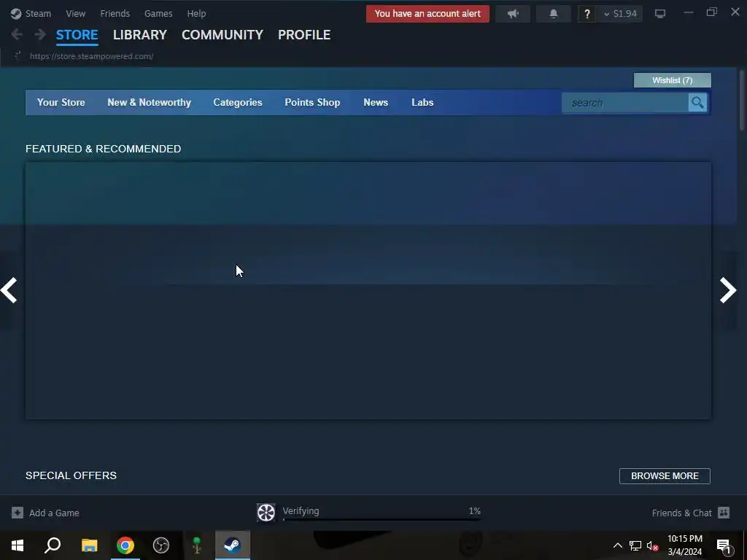Image resolution: width=747 pixels, height=560 pixels.
Task: Open the announcements megaphone icon
Action: tap(513, 14)
